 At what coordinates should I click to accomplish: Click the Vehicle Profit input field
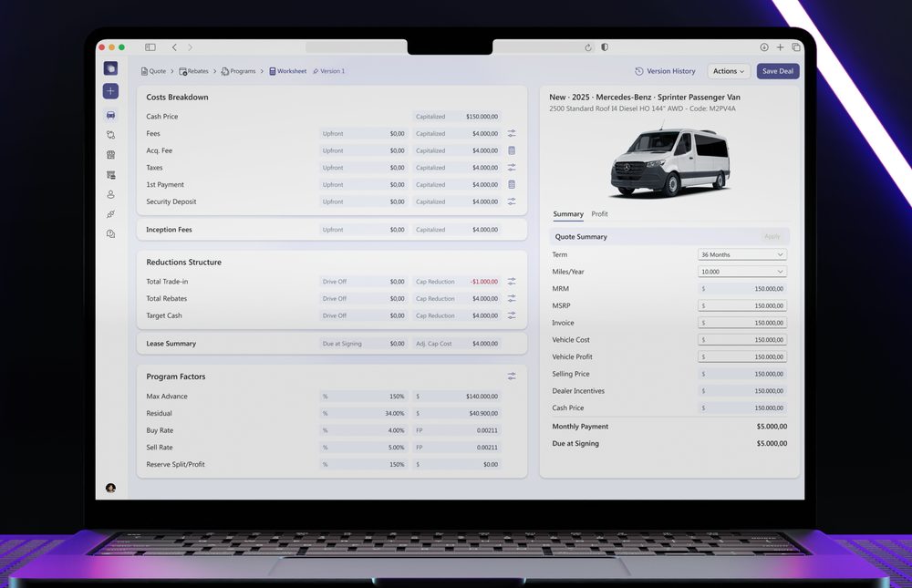[742, 356]
